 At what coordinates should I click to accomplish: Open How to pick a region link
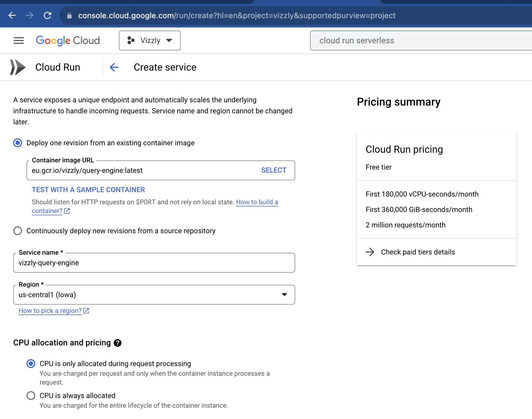[50, 311]
